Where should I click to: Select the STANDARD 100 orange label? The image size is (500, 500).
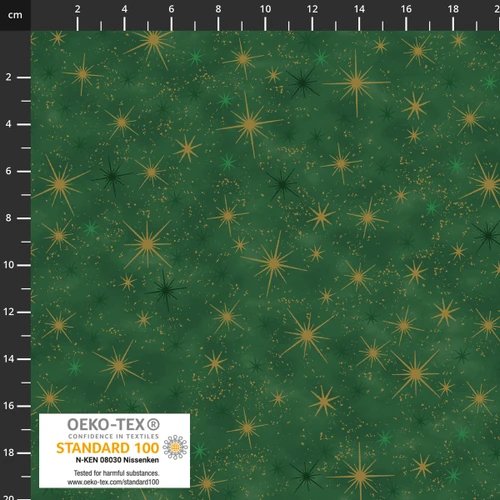pos(107,448)
